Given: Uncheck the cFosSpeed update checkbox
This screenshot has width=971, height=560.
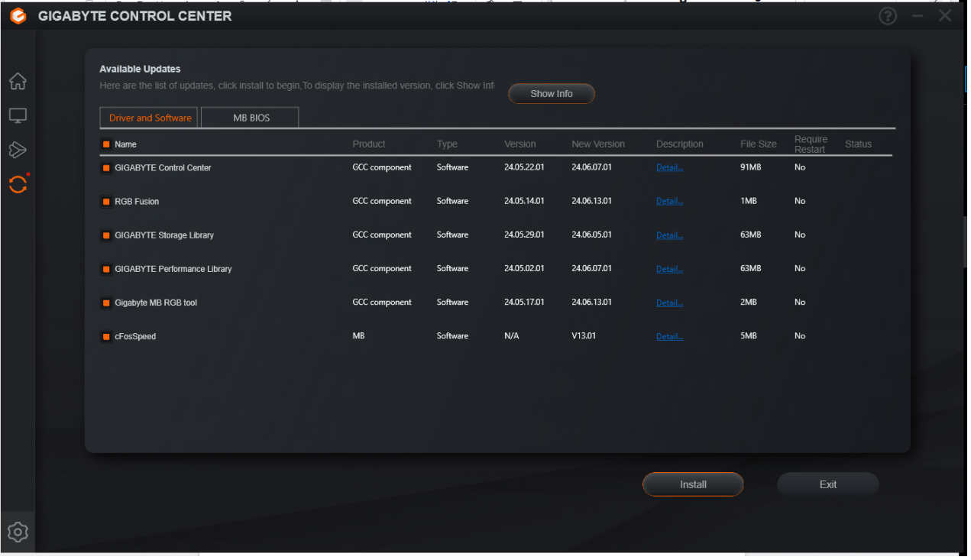Looking at the screenshot, I should [x=106, y=336].
